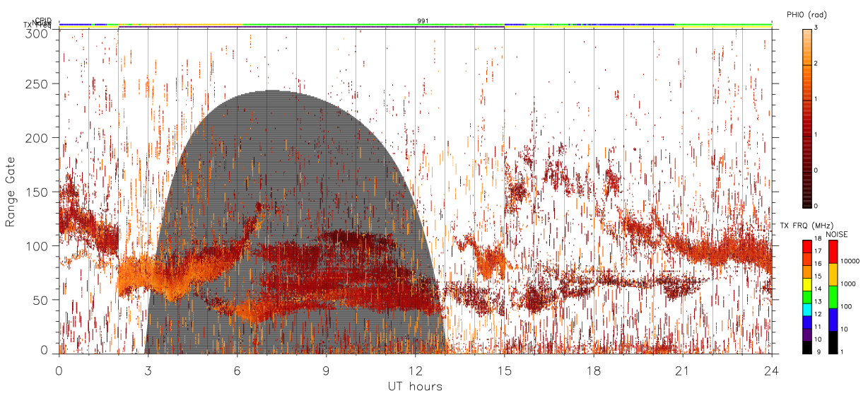The image size is (868, 401).
Task: Click the orange 15–16 MHz TX FRQ swatch
Action: tap(807, 272)
